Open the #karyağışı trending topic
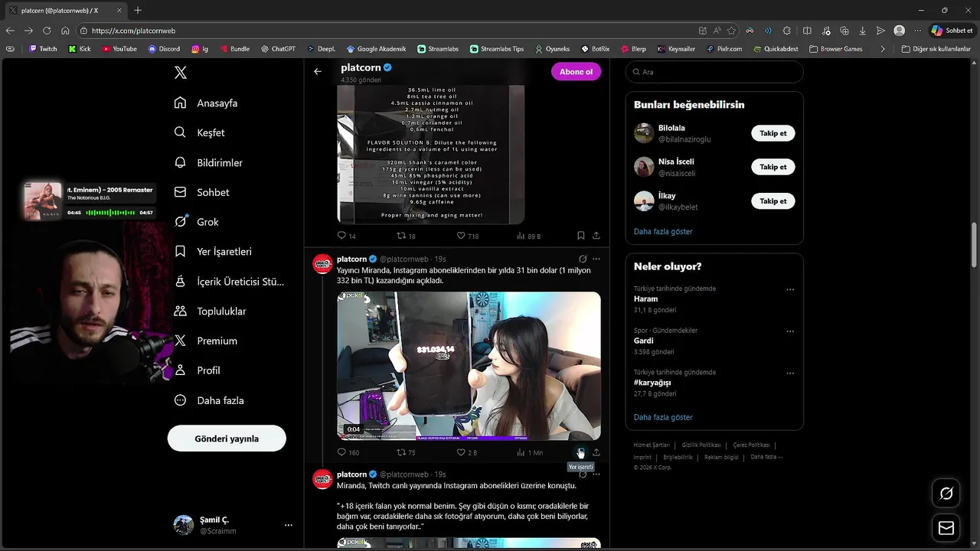 [x=652, y=383]
